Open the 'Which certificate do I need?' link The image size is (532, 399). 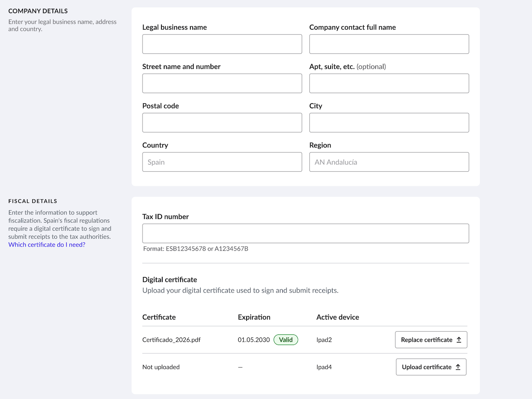click(x=47, y=245)
